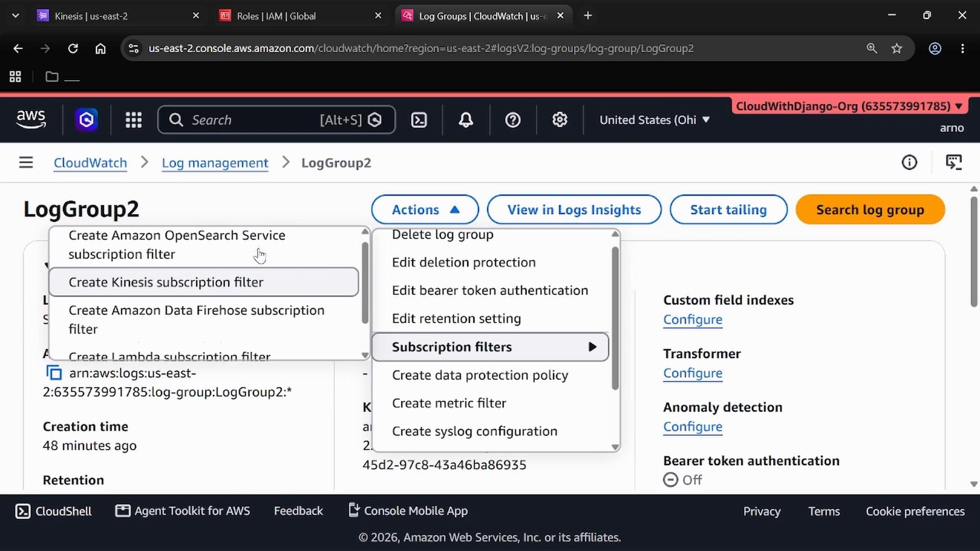Screen dimensions: 980x551
Task: Open the browser bookmarks apps grid icon
Action: 15,77
